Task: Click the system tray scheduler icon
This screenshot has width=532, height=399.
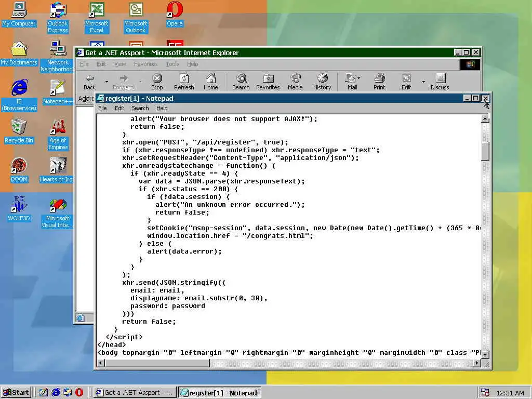Action: pos(485,393)
